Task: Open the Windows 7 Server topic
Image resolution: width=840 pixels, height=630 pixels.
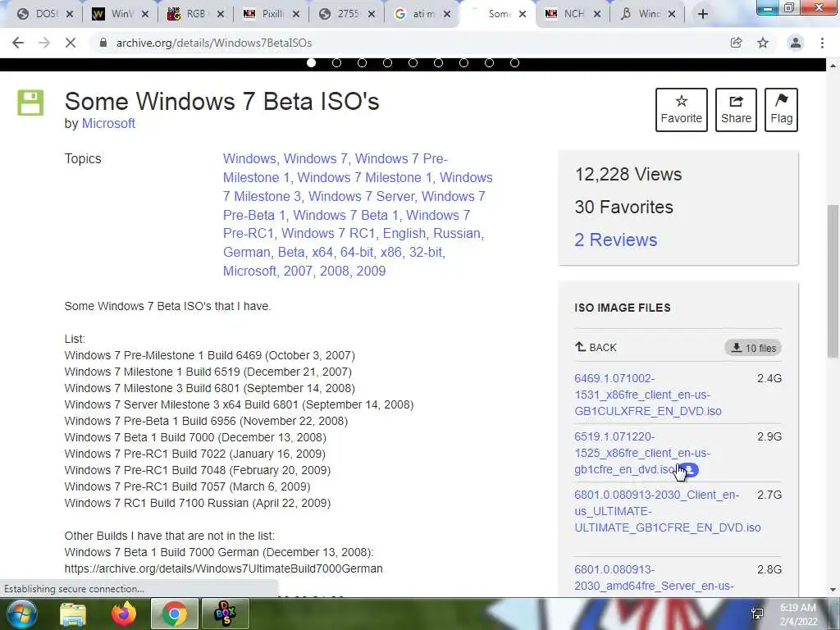Action: 363,196
